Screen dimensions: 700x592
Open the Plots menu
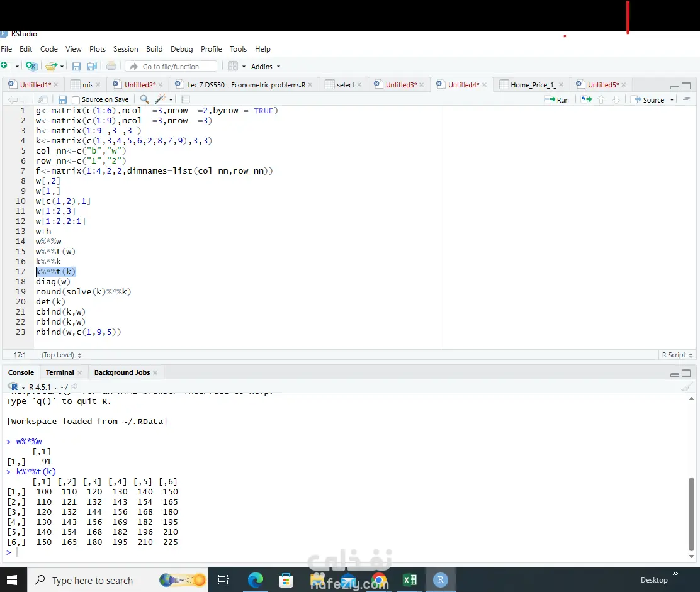click(98, 49)
